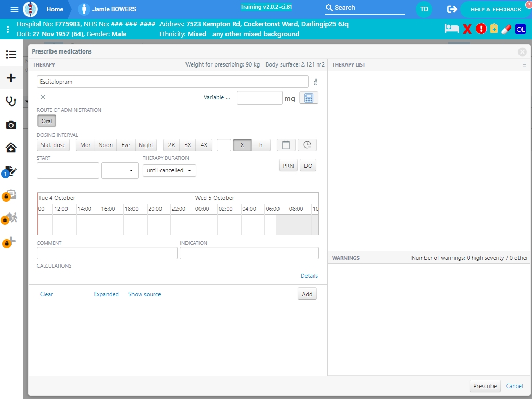
Task: Select the 4X frequency button
Action: pos(204,145)
